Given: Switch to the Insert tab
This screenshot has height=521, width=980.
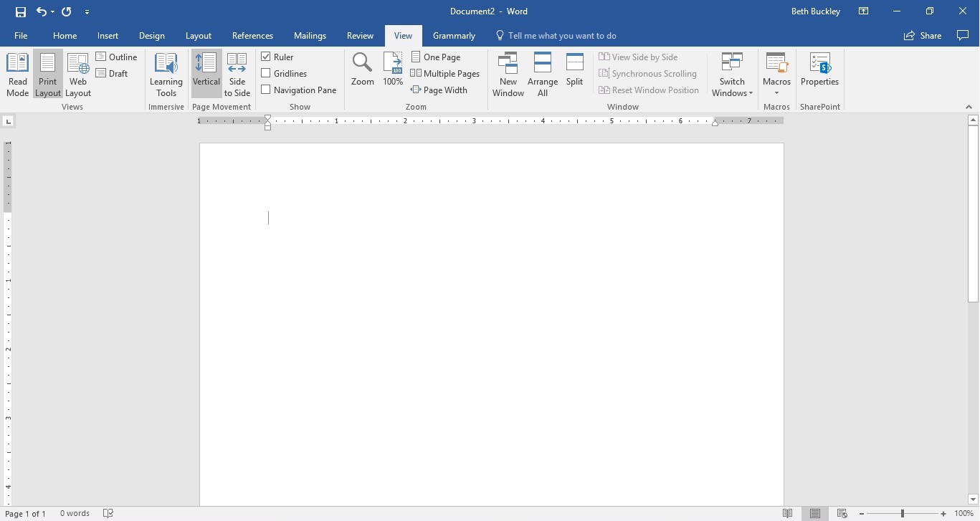Looking at the screenshot, I should tap(108, 35).
